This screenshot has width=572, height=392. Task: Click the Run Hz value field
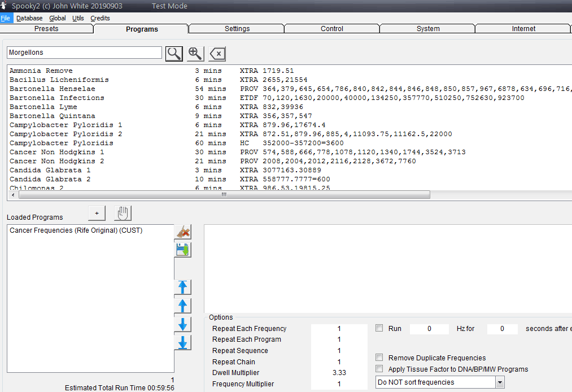click(x=429, y=329)
